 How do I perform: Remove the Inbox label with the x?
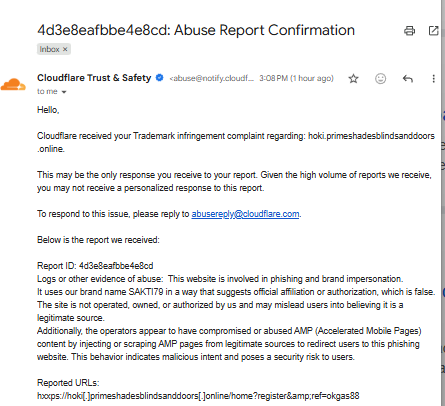(x=65, y=49)
